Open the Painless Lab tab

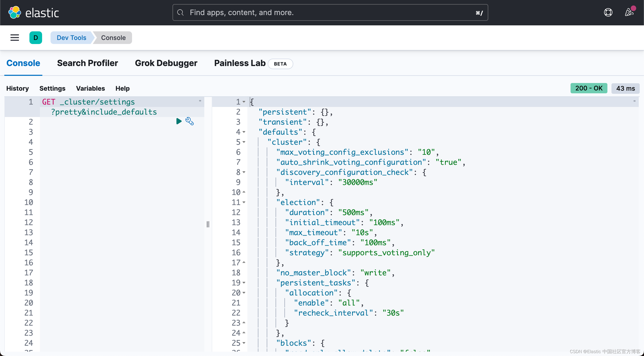coord(240,63)
